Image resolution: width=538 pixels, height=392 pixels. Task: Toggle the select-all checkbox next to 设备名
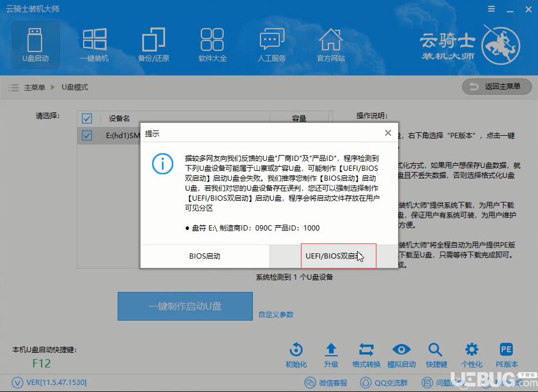point(87,119)
